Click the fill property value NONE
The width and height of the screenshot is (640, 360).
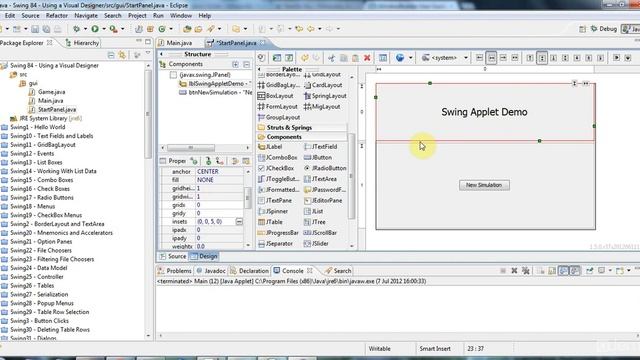[x=220, y=180]
